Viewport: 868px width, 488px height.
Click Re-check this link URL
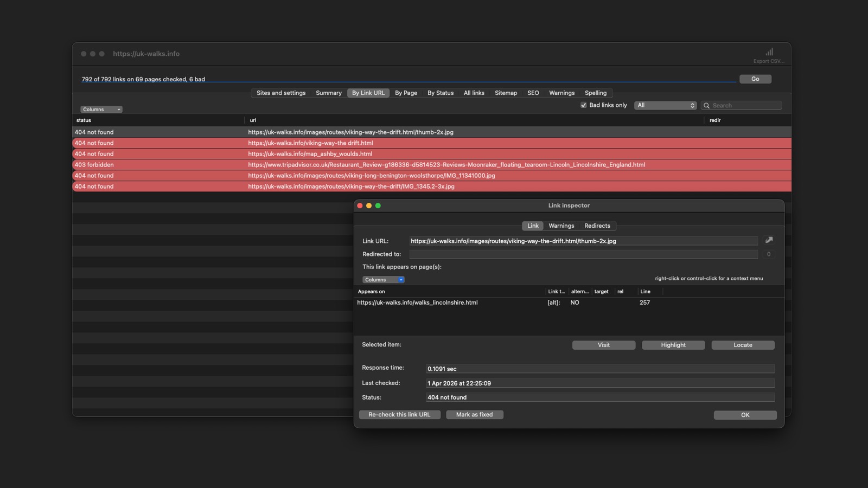[399, 415]
